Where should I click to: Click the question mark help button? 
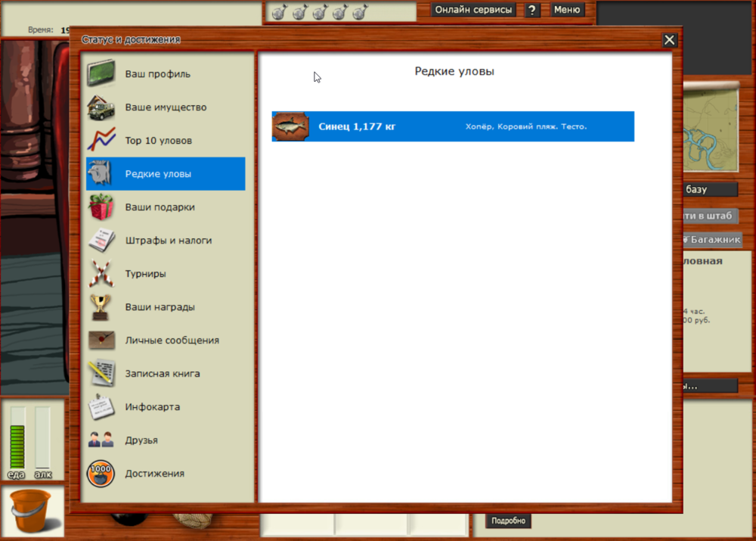pyautogui.click(x=533, y=10)
